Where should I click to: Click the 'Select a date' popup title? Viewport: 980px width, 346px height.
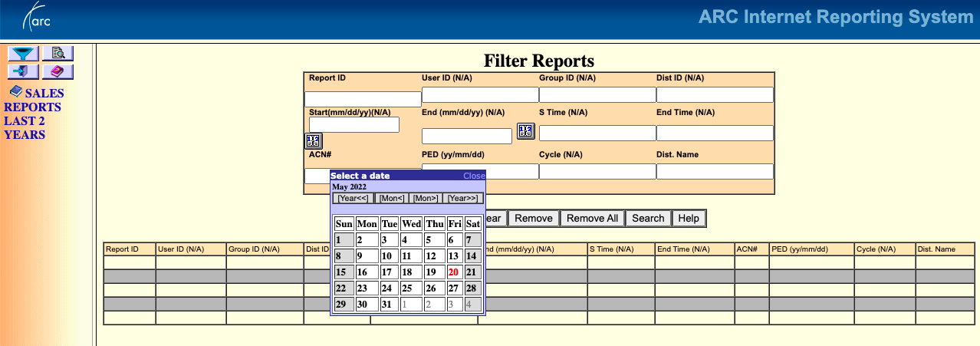coord(360,176)
